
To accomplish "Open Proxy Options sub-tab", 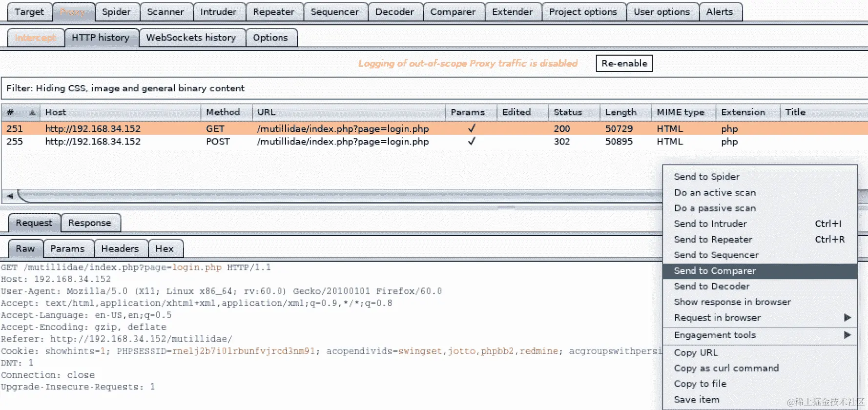I will [x=270, y=38].
